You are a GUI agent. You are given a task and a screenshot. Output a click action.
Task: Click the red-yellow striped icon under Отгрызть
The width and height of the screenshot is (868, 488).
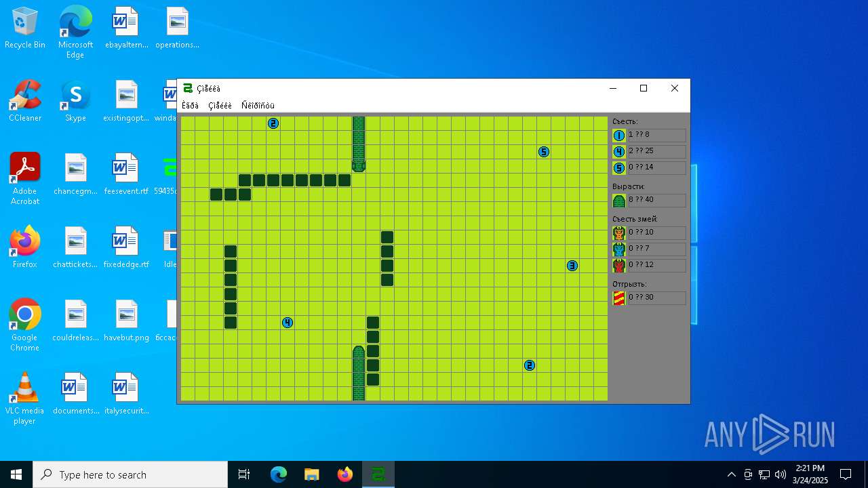pyautogui.click(x=619, y=298)
